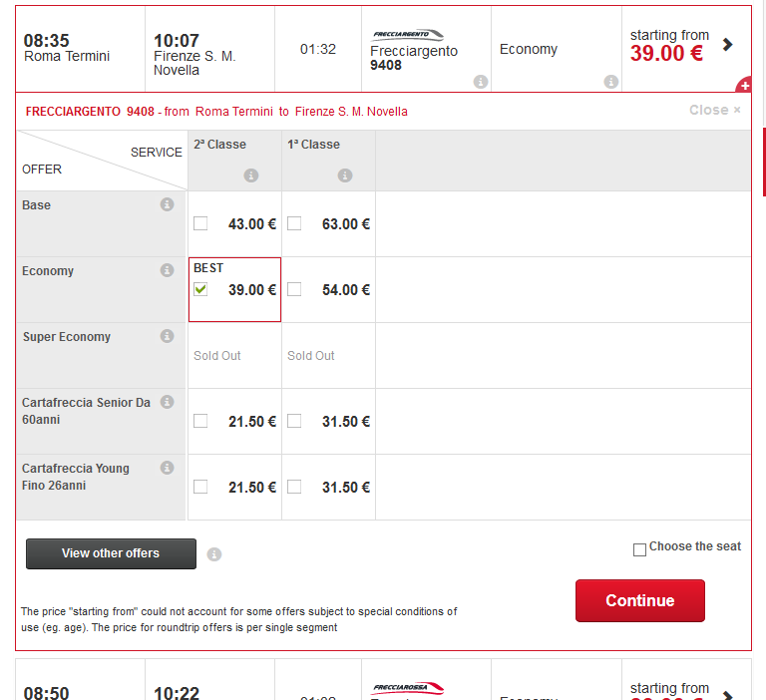Open info icon beside View other offers
This screenshot has width=766, height=700.
214,554
